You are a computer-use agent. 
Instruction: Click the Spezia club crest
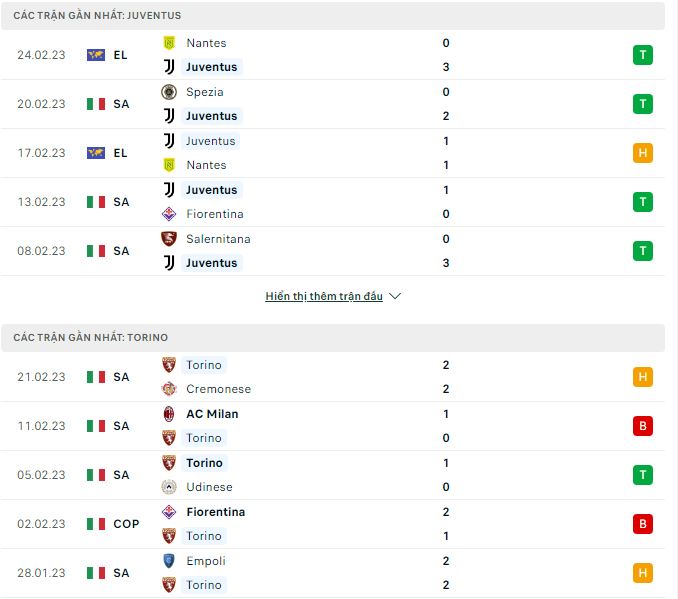(x=169, y=92)
